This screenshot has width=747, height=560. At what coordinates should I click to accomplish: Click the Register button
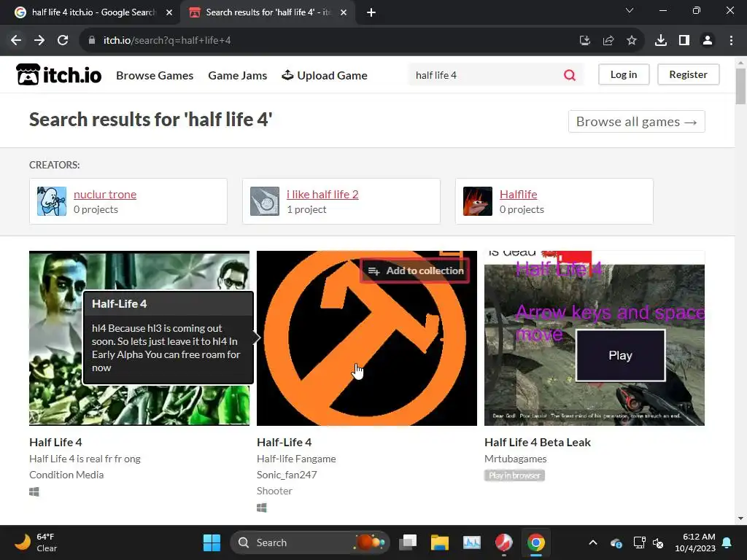tap(688, 74)
